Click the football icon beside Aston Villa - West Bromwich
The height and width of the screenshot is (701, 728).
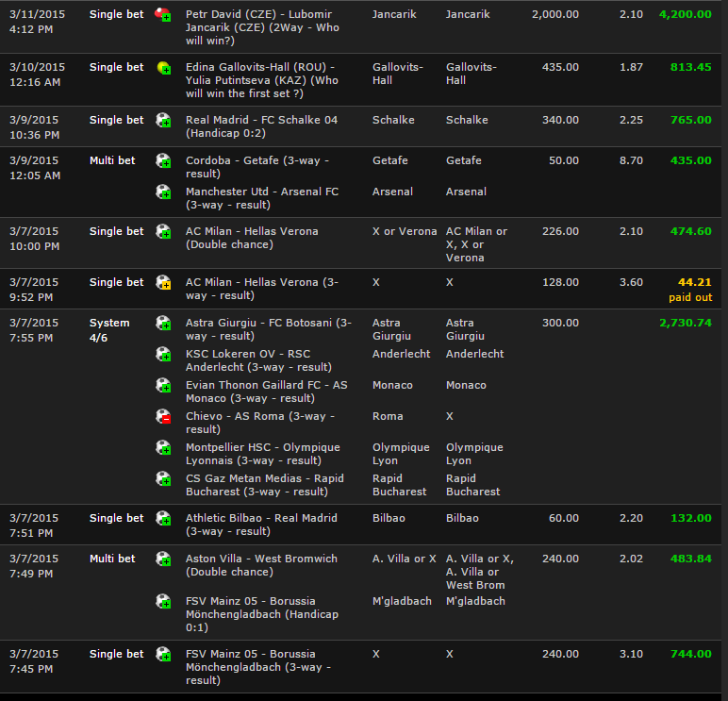(163, 559)
